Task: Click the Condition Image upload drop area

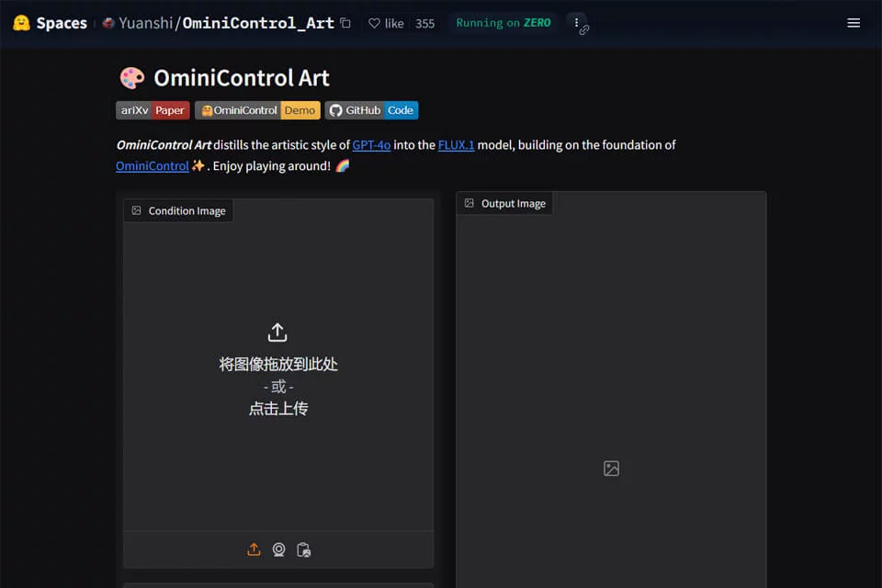Action: pyautogui.click(x=278, y=371)
